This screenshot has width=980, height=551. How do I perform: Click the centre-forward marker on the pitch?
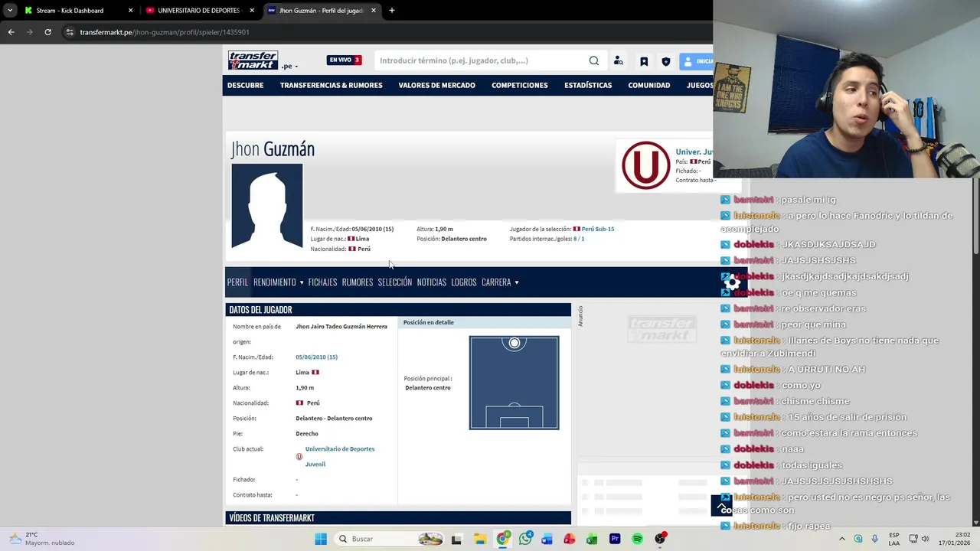(x=514, y=344)
